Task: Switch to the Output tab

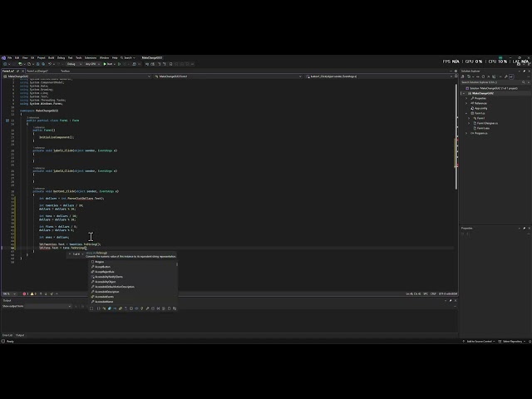Action: coord(20,335)
